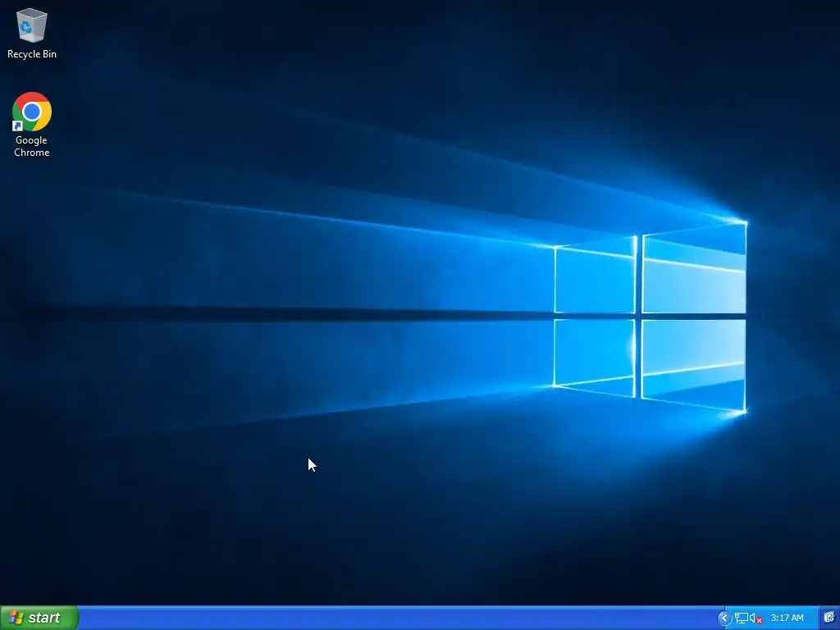Expand hidden system tray icons chevron
This screenshot has height=630, width=840.
tap(724, 619)
